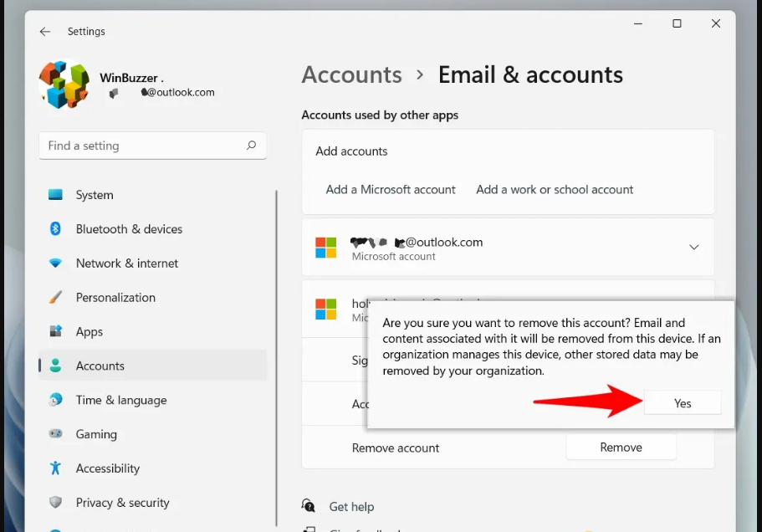The image size is (762, 532).
Task: Click Add a work or school account
Action: click(555, 190)
